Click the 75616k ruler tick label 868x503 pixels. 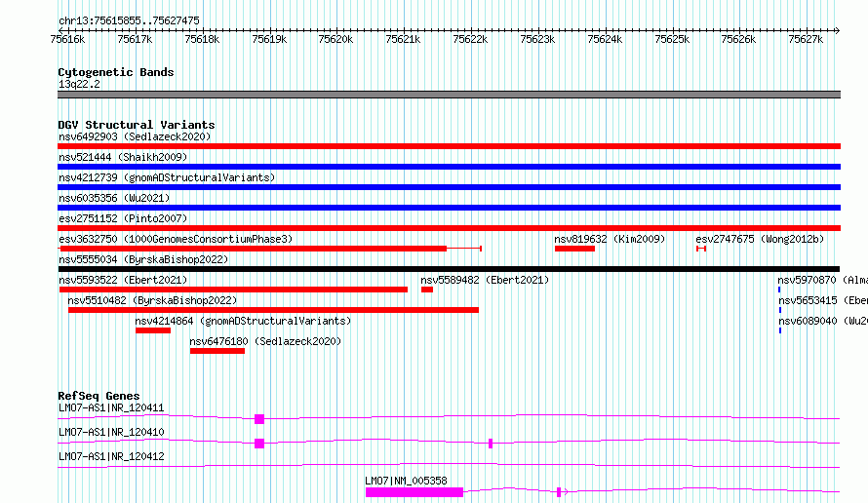(67, 39)
